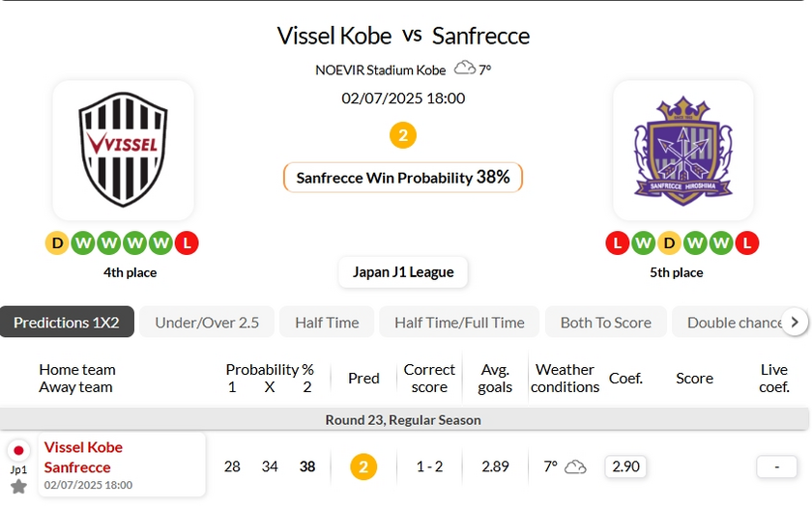Image resolution: width=812 pixels, height=509 pixels.
Task: Open the Half Time/Full Time tab
Action: (x=459, y=323)
